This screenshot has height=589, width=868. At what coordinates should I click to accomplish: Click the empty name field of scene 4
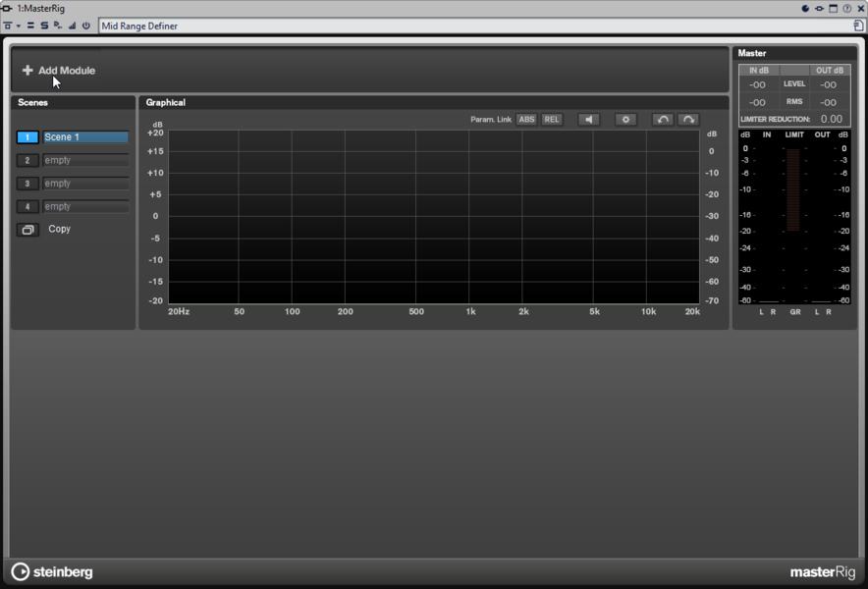point(85,207)
